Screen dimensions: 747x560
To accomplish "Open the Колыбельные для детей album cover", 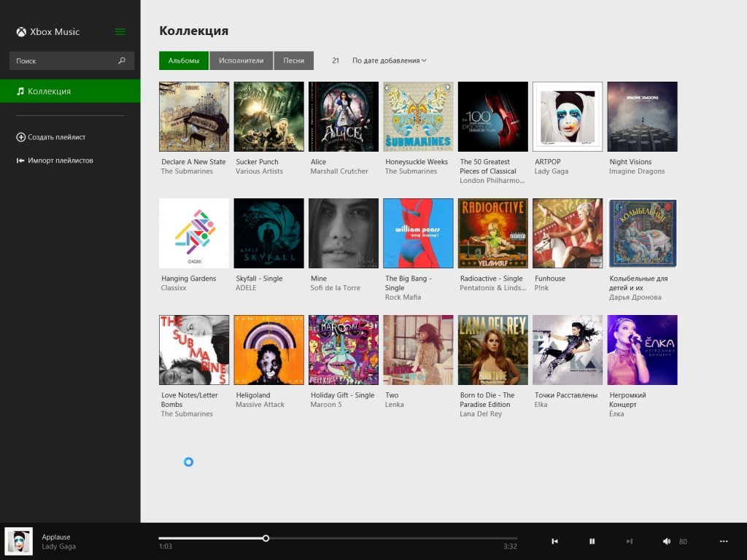I will click(642, 233).
